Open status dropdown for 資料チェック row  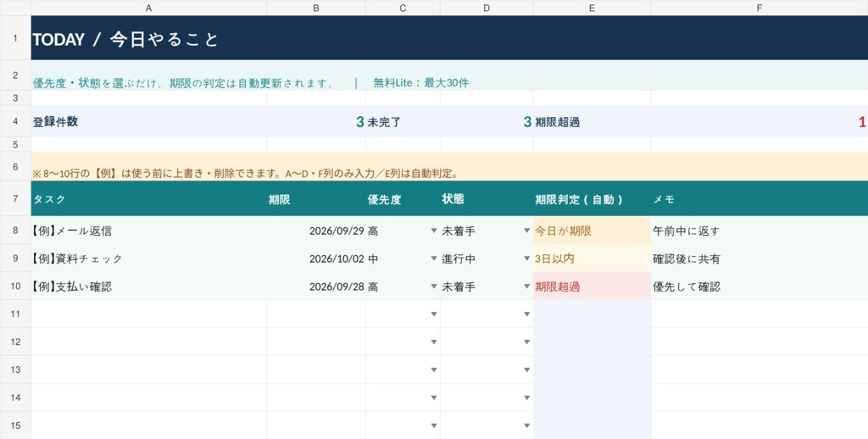(x=527, y=258)
